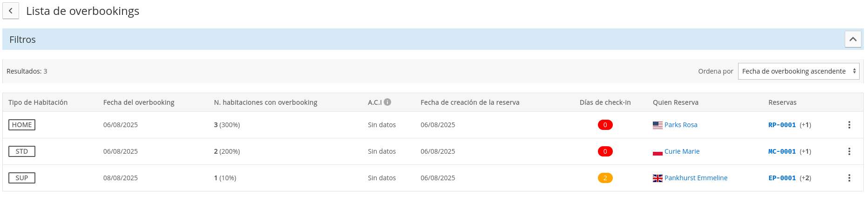Open the Parks Rosa guest link
The image size is (868, 197).
click(681, 125)
